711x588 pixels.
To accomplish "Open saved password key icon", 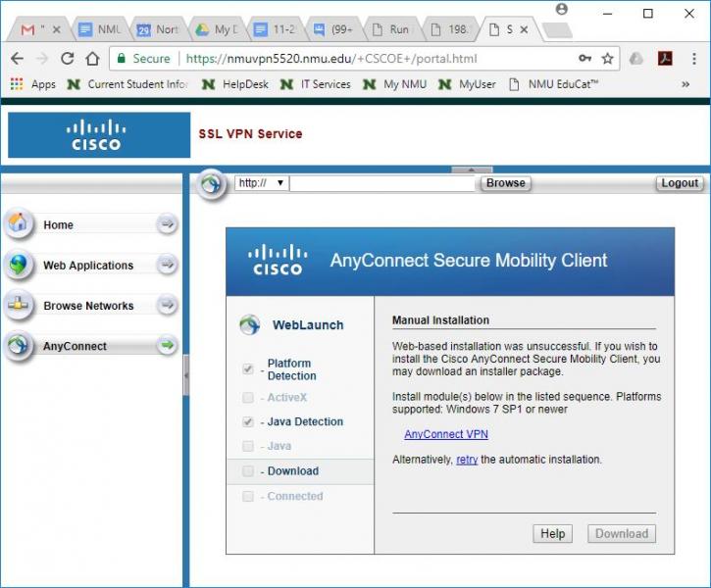I will 584,59.
